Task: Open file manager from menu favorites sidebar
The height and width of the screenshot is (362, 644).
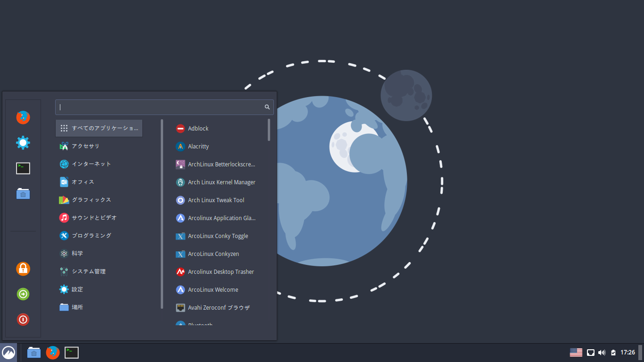Action: coord(23,193)
